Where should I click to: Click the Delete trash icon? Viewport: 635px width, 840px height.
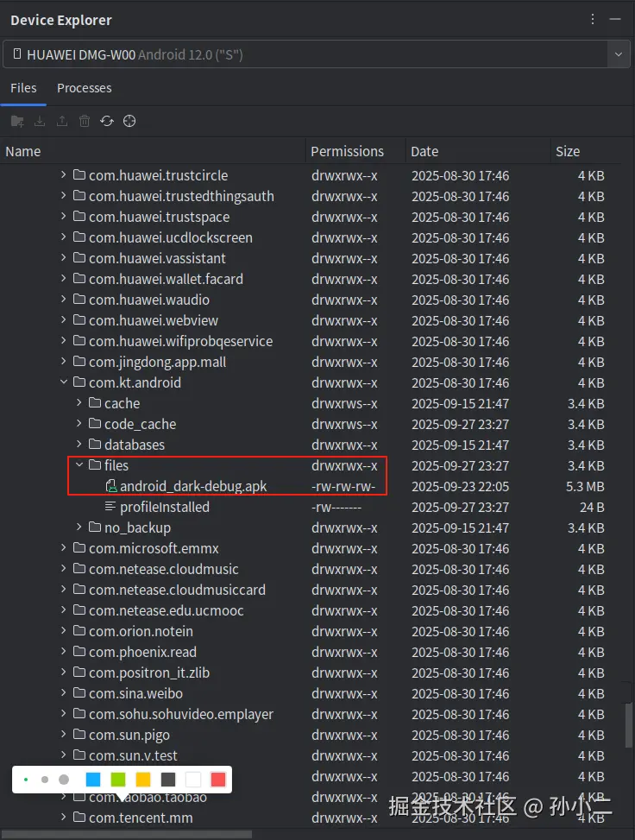pos(85,121)
